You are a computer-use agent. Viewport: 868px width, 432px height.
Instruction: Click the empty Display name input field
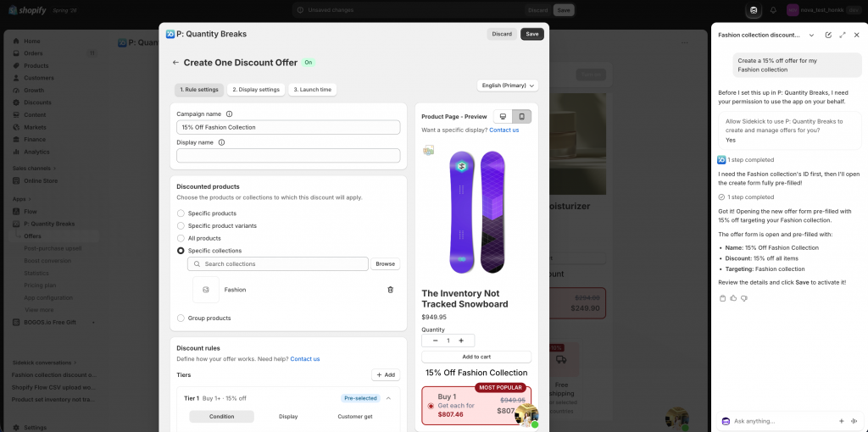pos(288,155)
